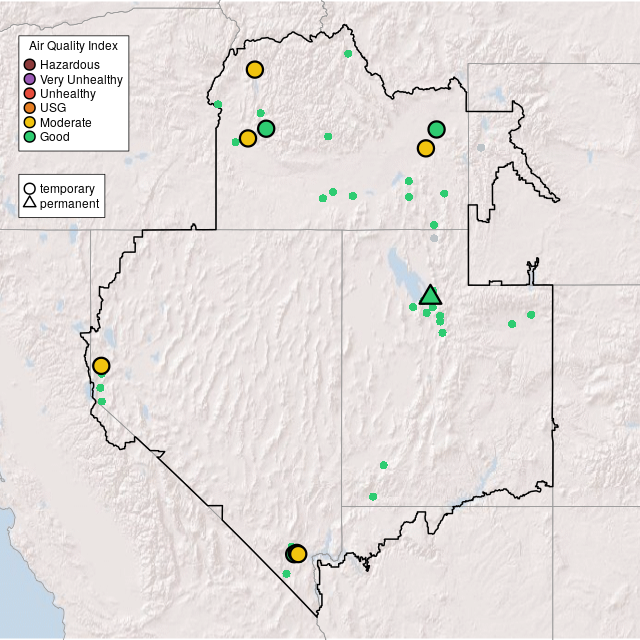This screenshot has height=640, width=640.
Task: Click the large yellow marker on the western border
Action: coord(101,366)
